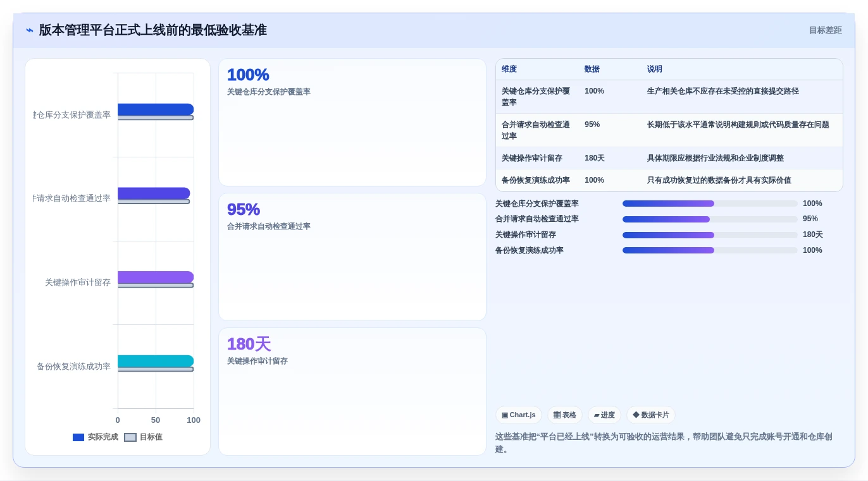Click the 95% value in the table
The image size is (868, 481).
point(592,125)
